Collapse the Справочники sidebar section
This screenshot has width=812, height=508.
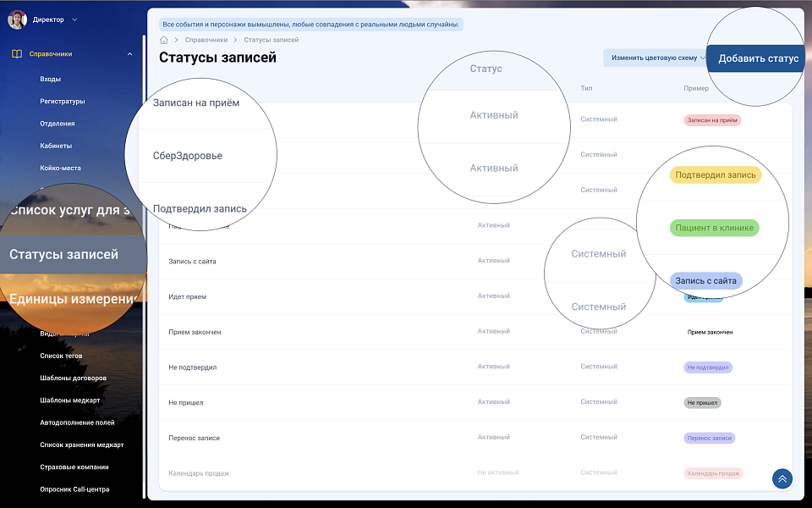129,54
